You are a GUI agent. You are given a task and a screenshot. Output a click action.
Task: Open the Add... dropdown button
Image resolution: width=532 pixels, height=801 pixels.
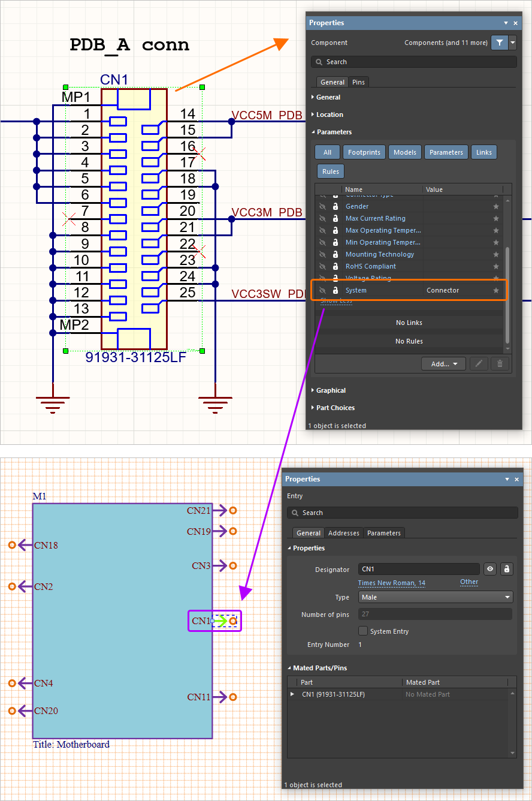(x=444, y=364)
